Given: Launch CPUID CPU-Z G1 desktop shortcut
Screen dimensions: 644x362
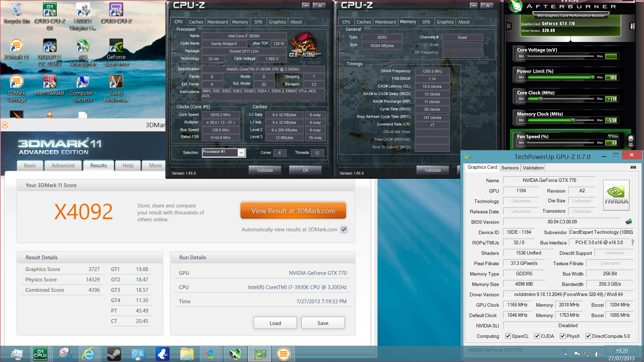Looking at the screenshot, I should click(49, 17).
